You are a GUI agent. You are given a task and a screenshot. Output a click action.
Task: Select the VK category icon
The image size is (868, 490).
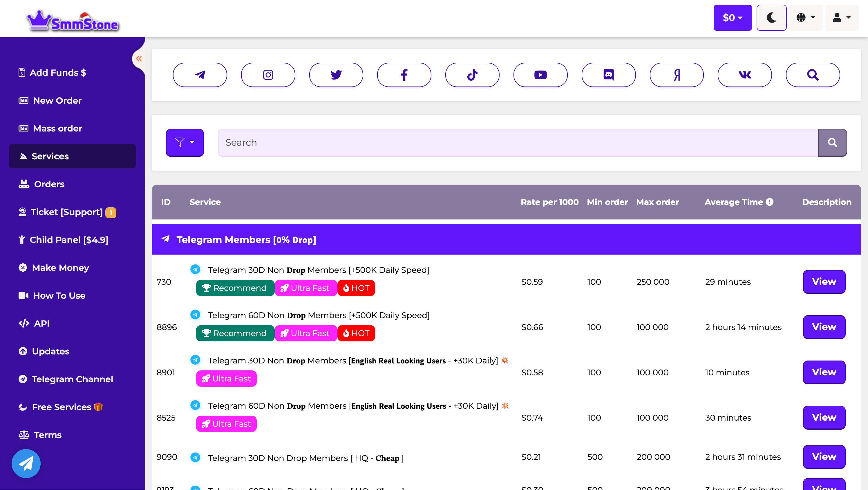(744, 75)
